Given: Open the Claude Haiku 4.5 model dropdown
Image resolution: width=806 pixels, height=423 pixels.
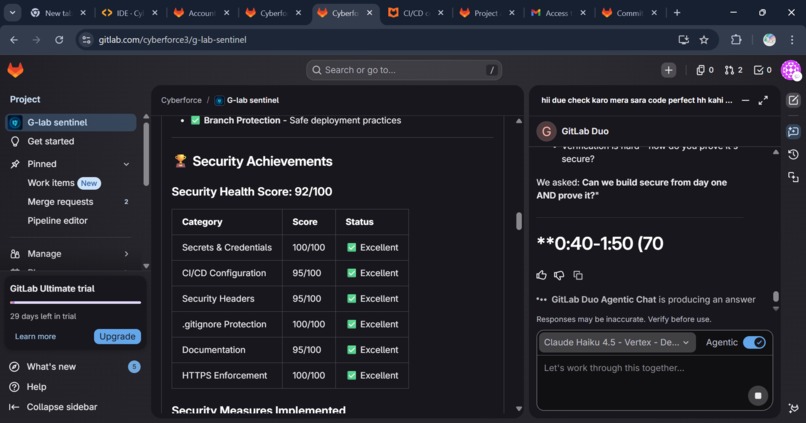Looking at the screenshot, I should tap(617, 342).
